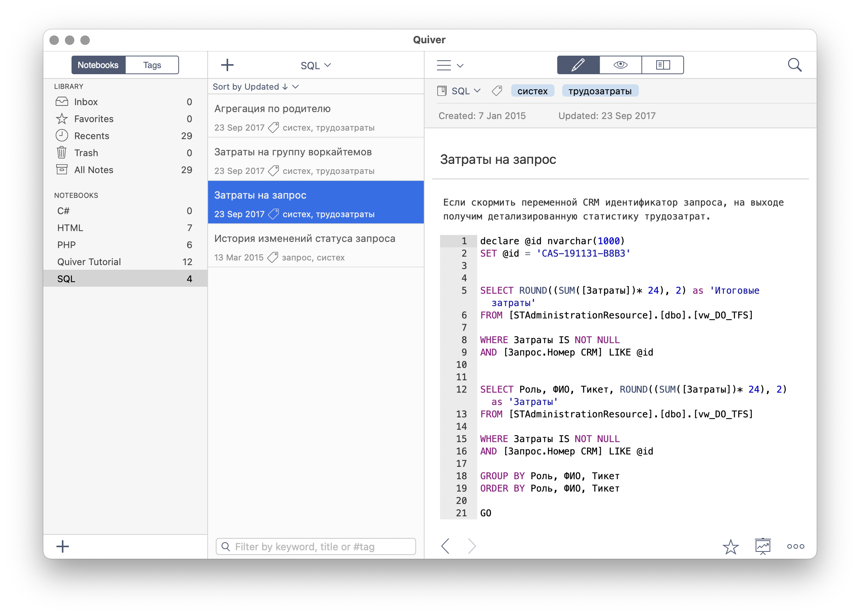Open the note's SQL notebook selector

[466, 91]
